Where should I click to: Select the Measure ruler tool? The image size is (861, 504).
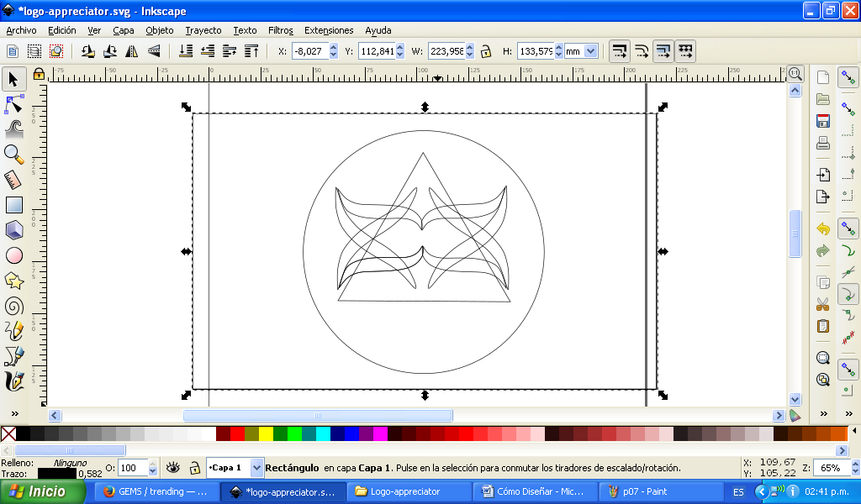[x=13, y=180]
